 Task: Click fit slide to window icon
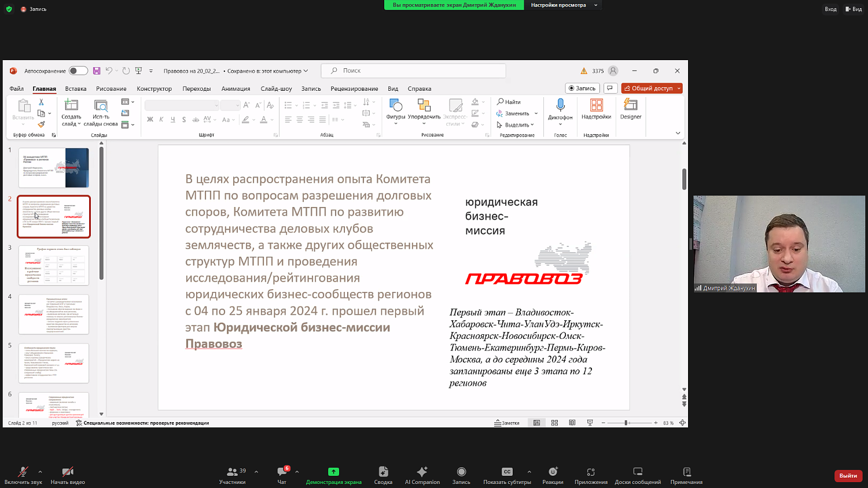[x=683, y=423]
